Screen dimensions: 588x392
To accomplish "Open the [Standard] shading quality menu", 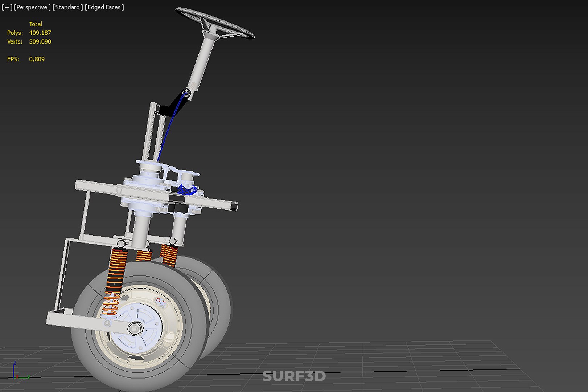I will tap(67, 7).
